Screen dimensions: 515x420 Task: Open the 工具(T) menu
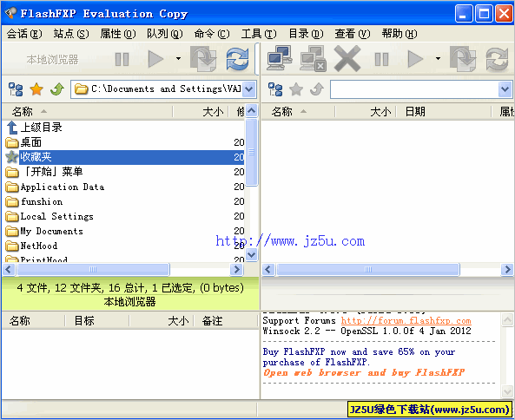point(259,34)
